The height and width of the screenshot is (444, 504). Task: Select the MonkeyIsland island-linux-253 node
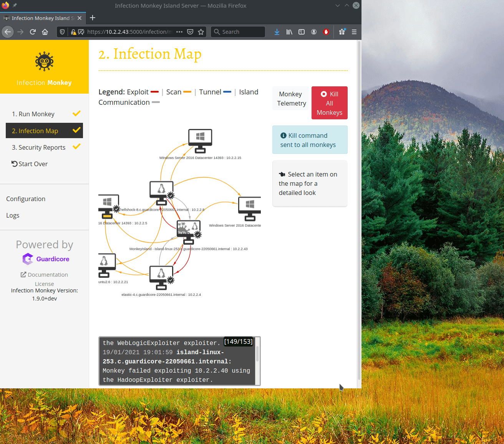tap(189, 232)
